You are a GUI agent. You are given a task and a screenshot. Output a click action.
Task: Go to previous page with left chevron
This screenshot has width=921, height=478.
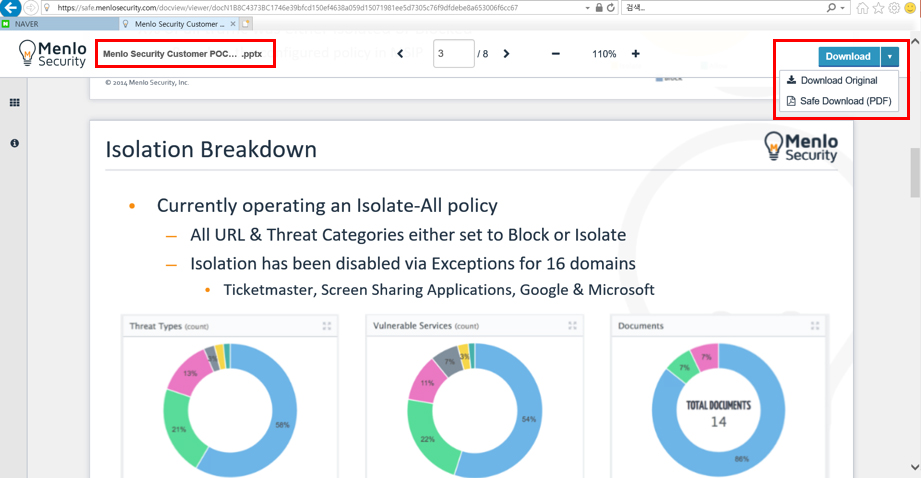[x=401, y=54]
